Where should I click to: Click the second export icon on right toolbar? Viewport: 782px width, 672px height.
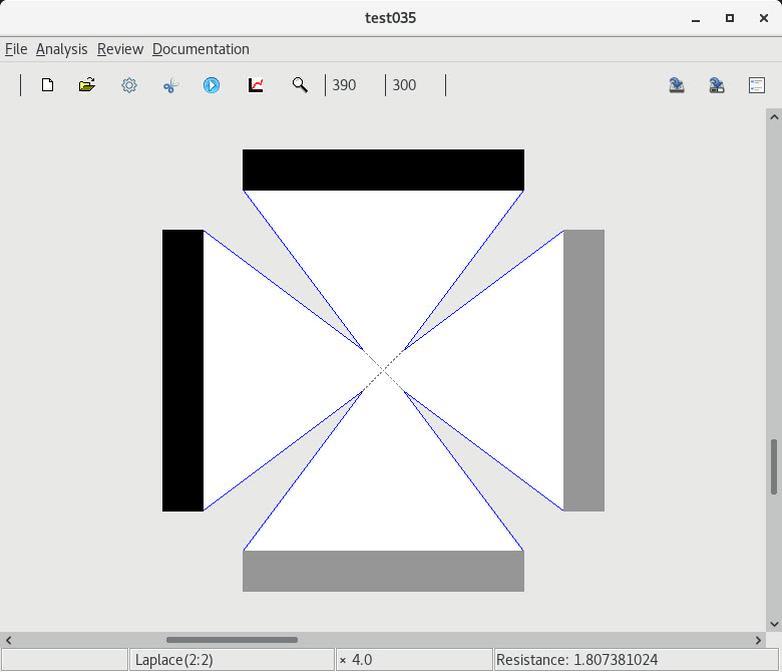pyautogui.click(x=717, y=85)
